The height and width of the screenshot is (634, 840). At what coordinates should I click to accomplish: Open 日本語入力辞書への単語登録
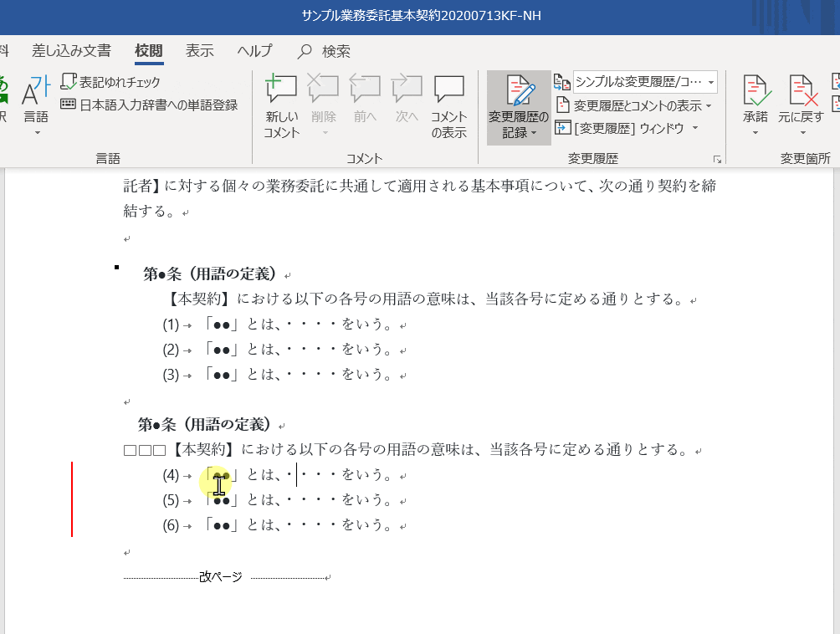click(x=149, y=105)
